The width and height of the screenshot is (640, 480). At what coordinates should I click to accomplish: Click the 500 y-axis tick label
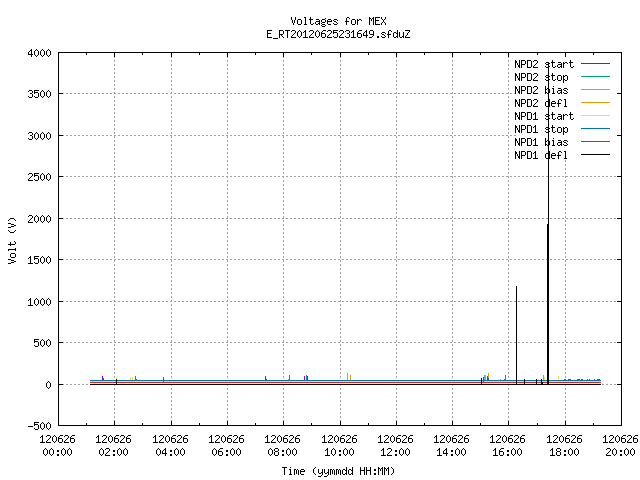tap(42, 343)
